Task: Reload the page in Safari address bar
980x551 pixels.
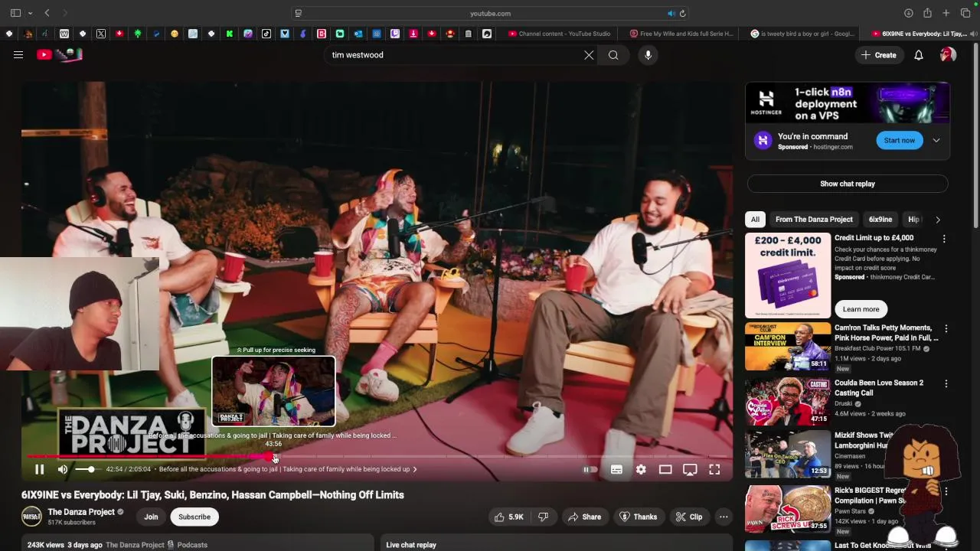Action: 682,13
